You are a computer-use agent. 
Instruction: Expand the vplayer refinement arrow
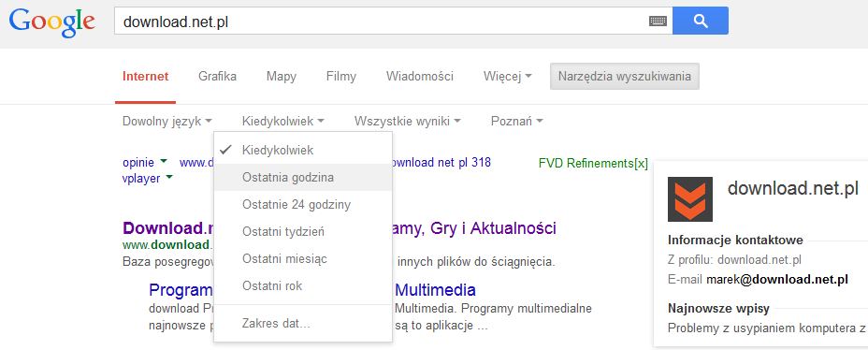pyautogui.click(x=169, y=177)
